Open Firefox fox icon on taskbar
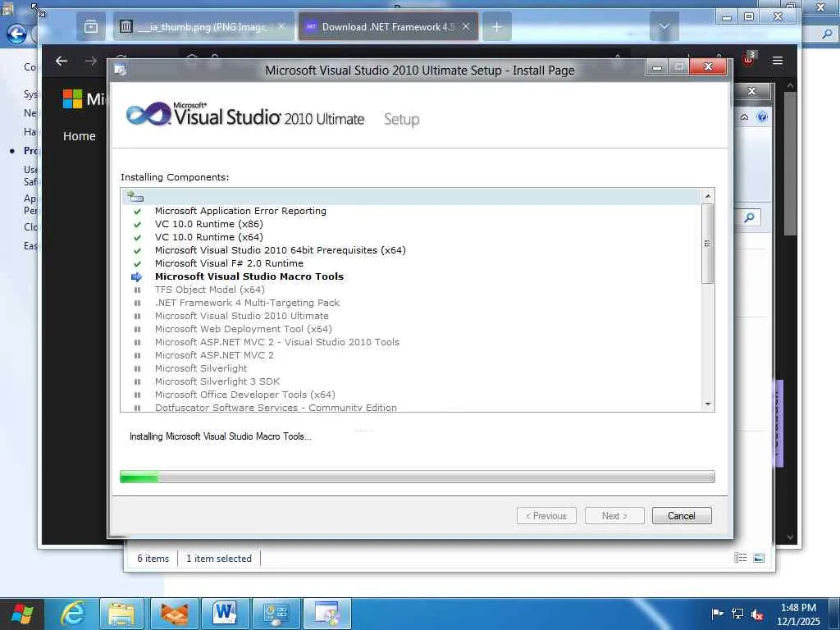 tap(174, 614)
